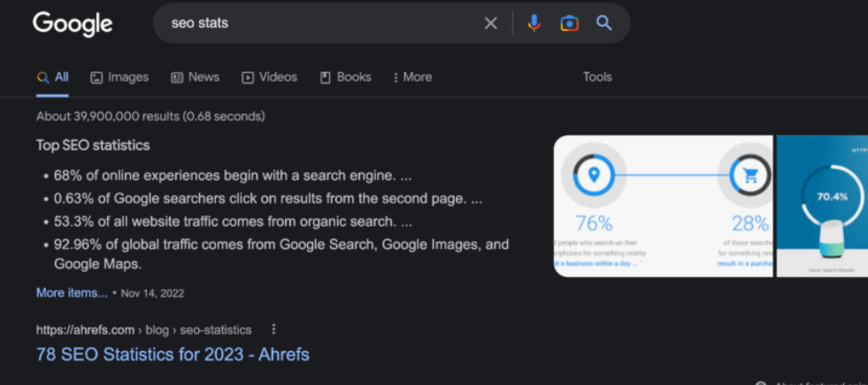Click the 'About 39,900,000 results' count text
Viewport: 868px width, 385px height.
pos(150,116)
